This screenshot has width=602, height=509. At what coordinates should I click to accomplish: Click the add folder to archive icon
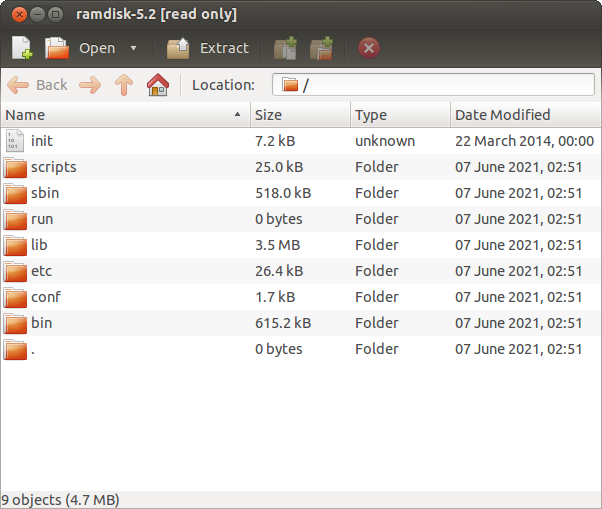(321, 48)
